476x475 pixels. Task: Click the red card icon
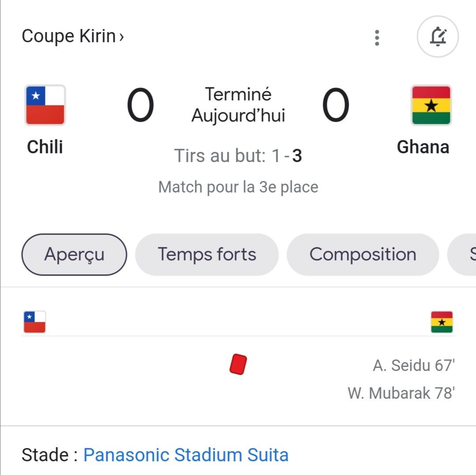[x=238, y=364]
